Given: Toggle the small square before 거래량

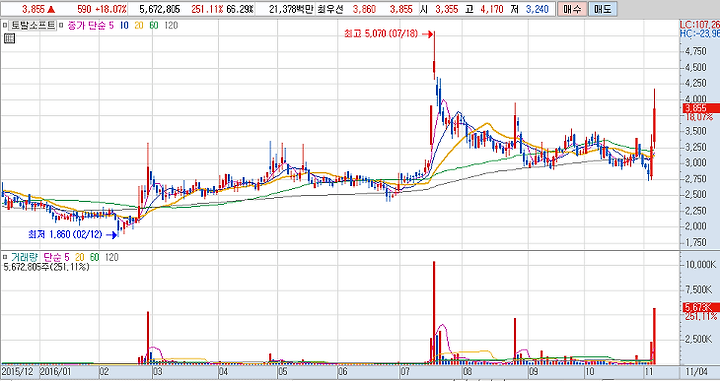Looking at the screenshot, I should [x=5, y=258].
